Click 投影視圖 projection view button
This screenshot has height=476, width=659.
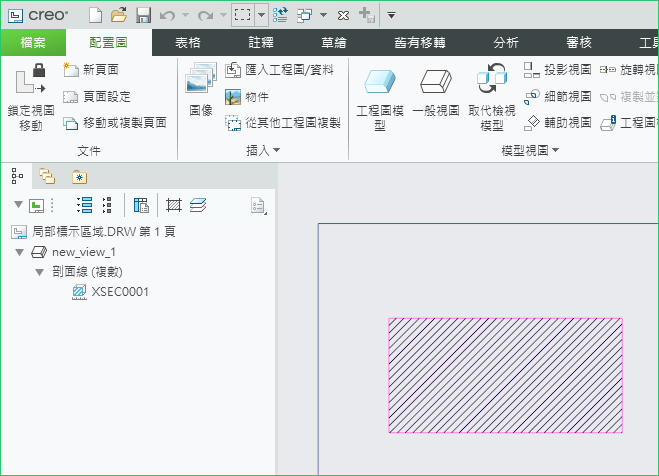[x=557, y=70]
